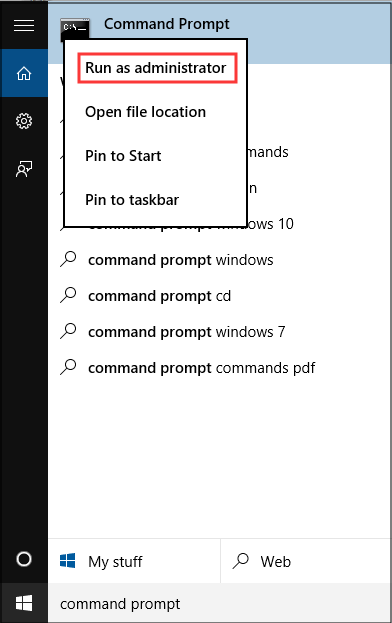Viewport: 392px width, 623px height.
Task: Open the Feedback person icon
Action: 24,169
